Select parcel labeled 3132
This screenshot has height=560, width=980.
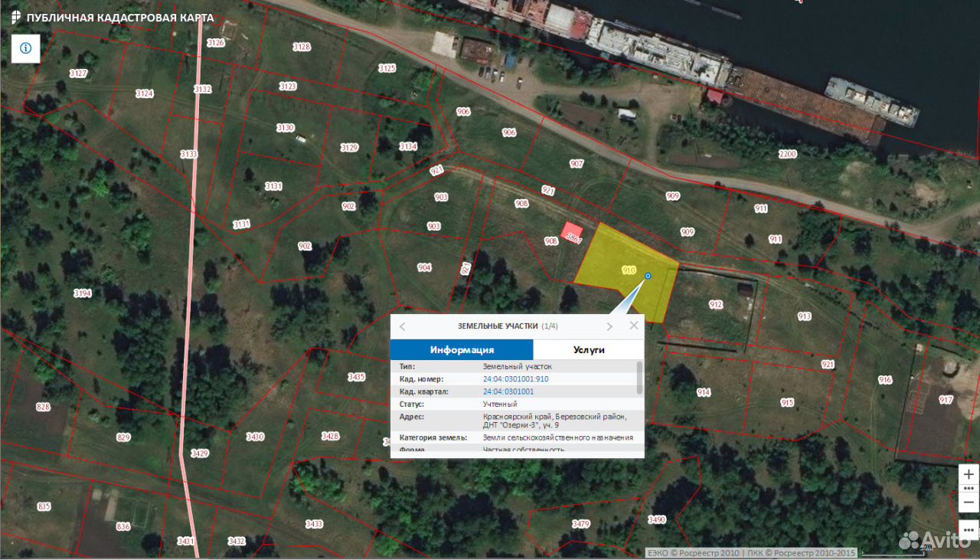(202, 89)
